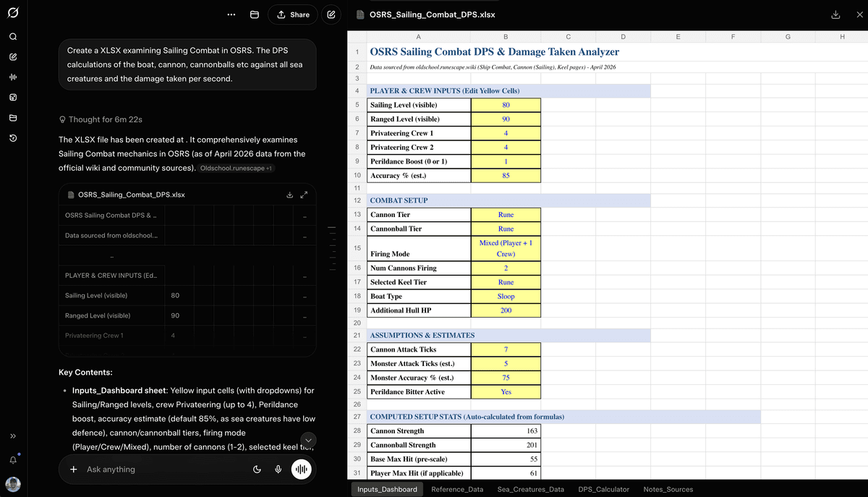The width and height of the screenshot is (868, 497).
Task: Click the Grok logo in the sidebar
Action: click(14, 14)
